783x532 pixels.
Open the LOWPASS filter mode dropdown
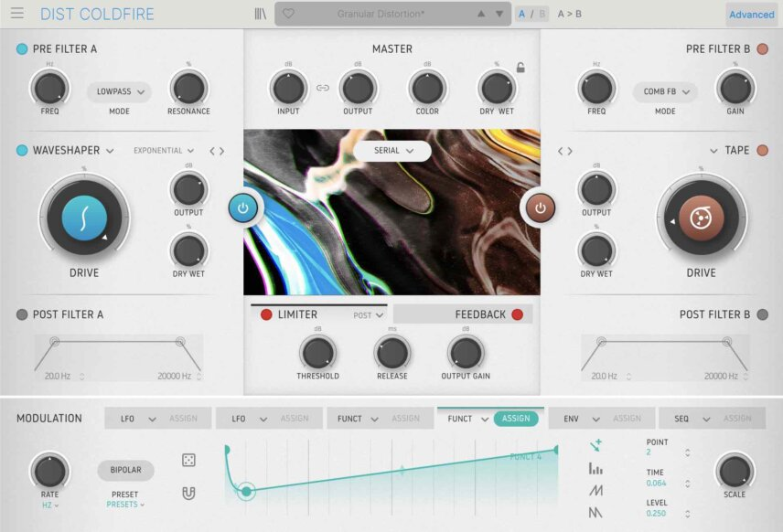pos(119,91)
